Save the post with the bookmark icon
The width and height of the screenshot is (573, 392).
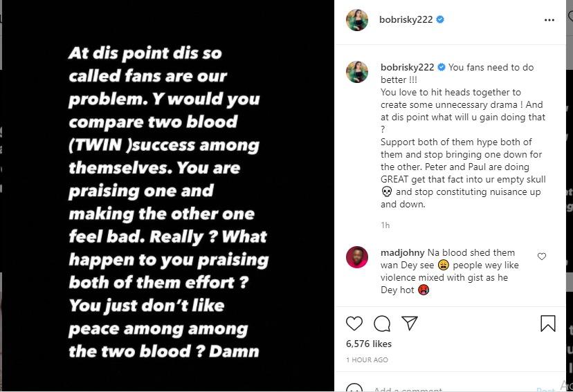click(x=547, y=324)
